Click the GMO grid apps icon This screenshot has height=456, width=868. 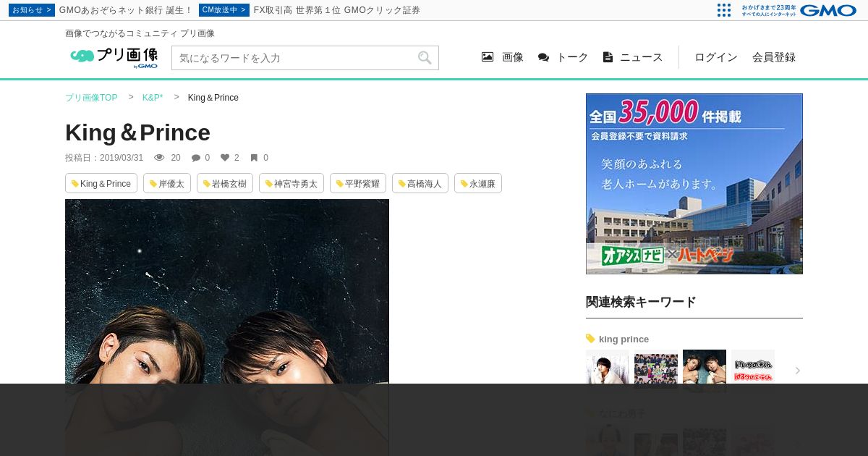[x=724, y=10]
